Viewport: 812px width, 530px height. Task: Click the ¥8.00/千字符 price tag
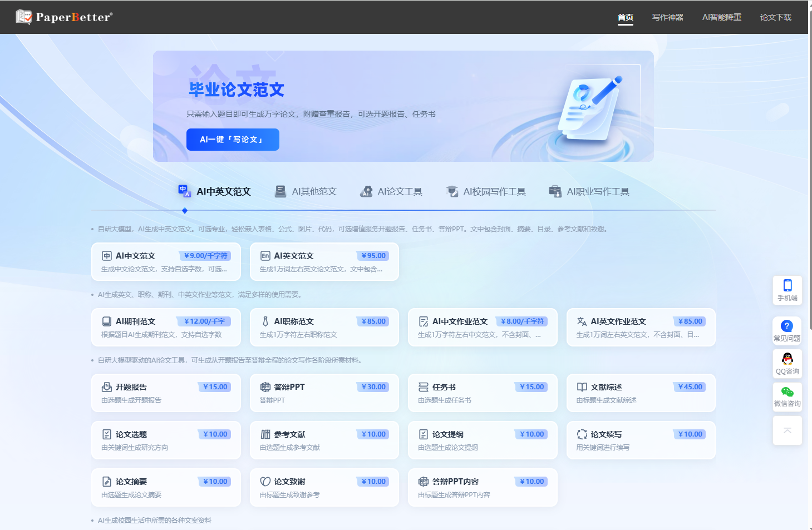pos(521,321)
